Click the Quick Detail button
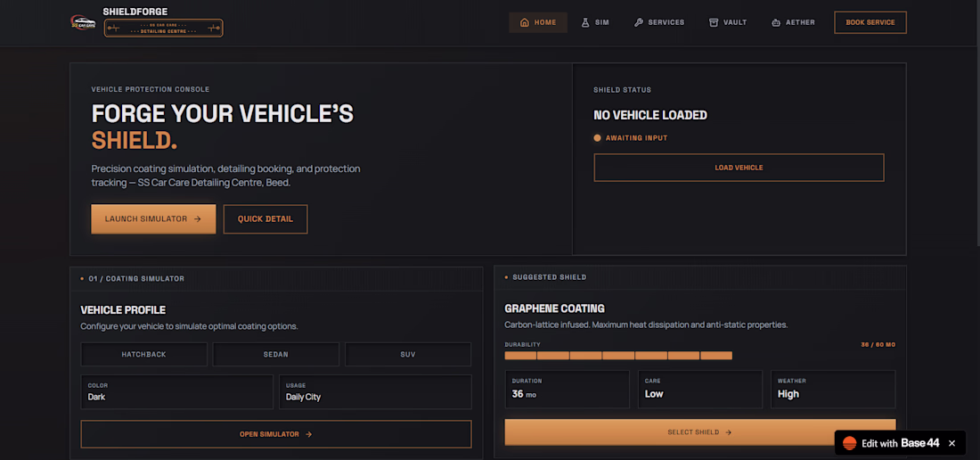The height and width of the screenshot is (460, 980). (x=265, y=218)
